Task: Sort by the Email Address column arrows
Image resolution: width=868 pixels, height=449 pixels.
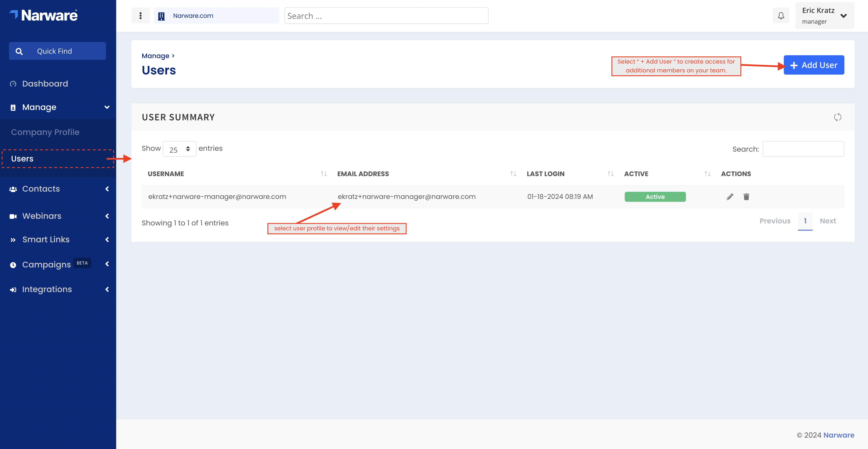Action: pyautogui.click(x=513, y=174)
